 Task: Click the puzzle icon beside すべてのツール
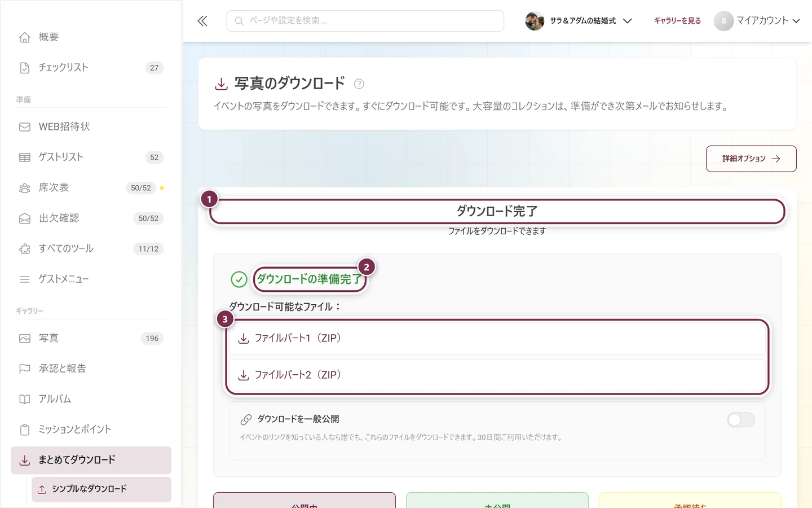tap(25, 249)
